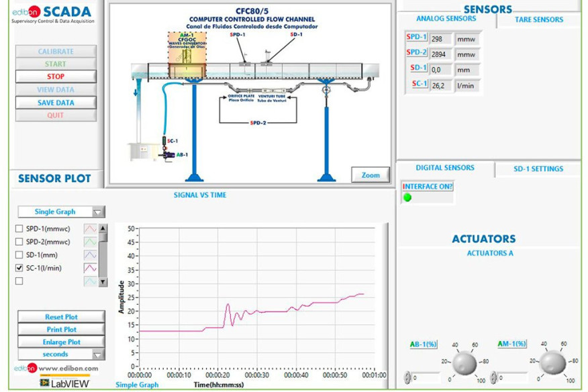Viewport: 588px width, 392px height.
Task: Click the www.edibon.com link
Action: pyautogui.click(x=68, y=369)
